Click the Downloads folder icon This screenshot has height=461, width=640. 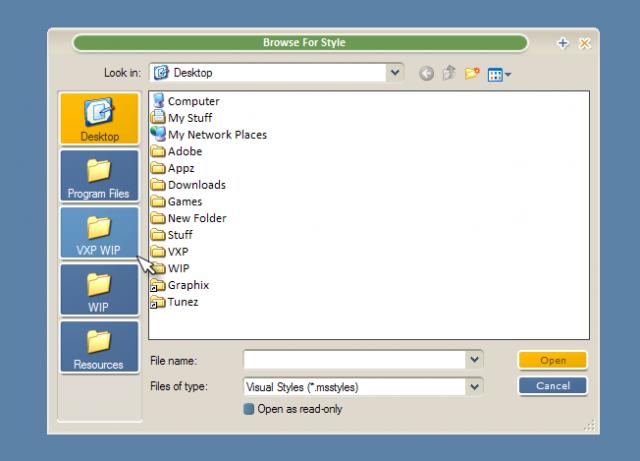[x=158, y=185]
